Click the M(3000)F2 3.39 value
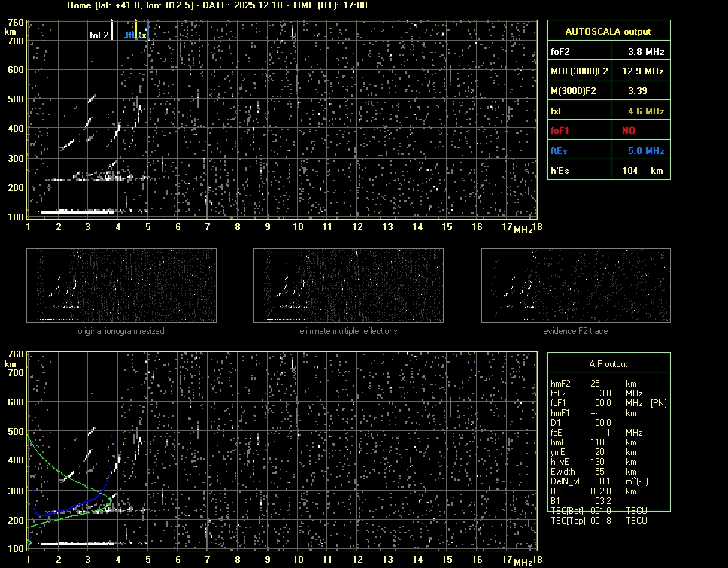728x568 pixels. click(638, 91)
